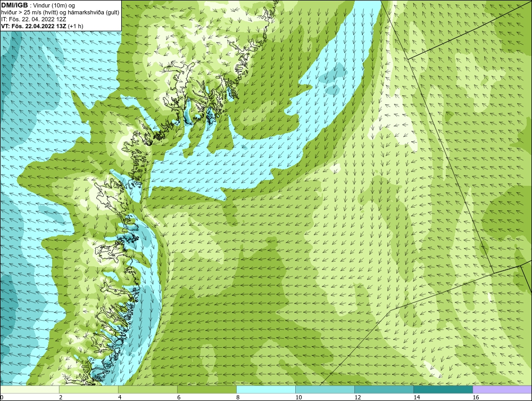Click the legend scale label 10

click(x=298, y=398)
